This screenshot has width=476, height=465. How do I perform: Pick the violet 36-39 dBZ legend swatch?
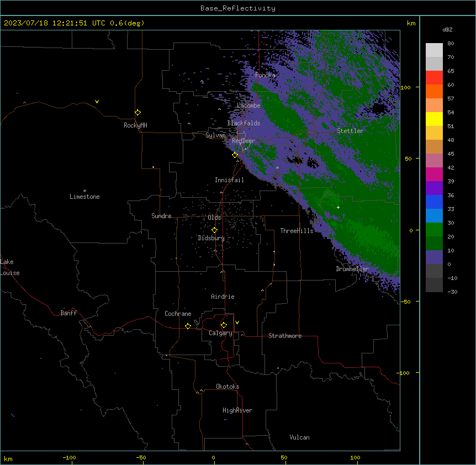pos(434,188)
